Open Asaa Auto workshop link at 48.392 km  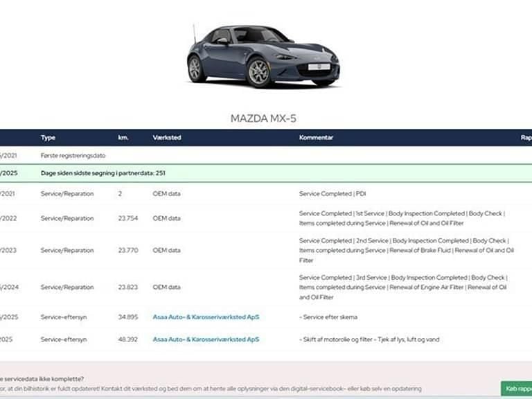point(206,339)
